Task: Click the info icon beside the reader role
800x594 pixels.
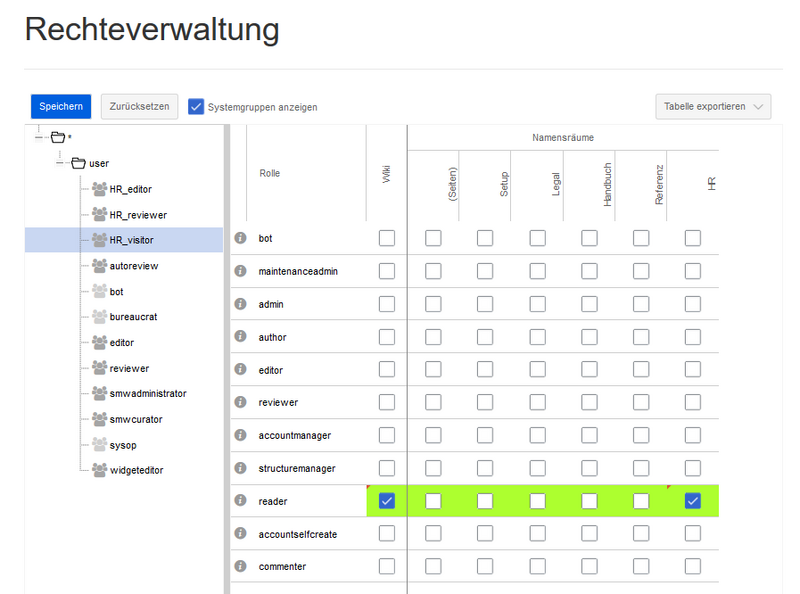Action: pyautogui.click(x=239, y=500)
